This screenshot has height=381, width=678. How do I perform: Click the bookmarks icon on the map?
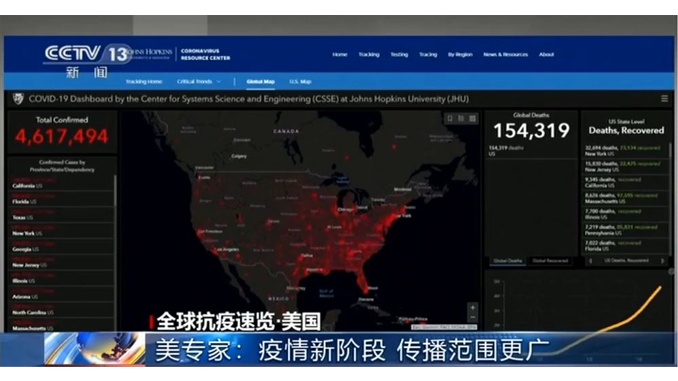(x=450, y=118)
